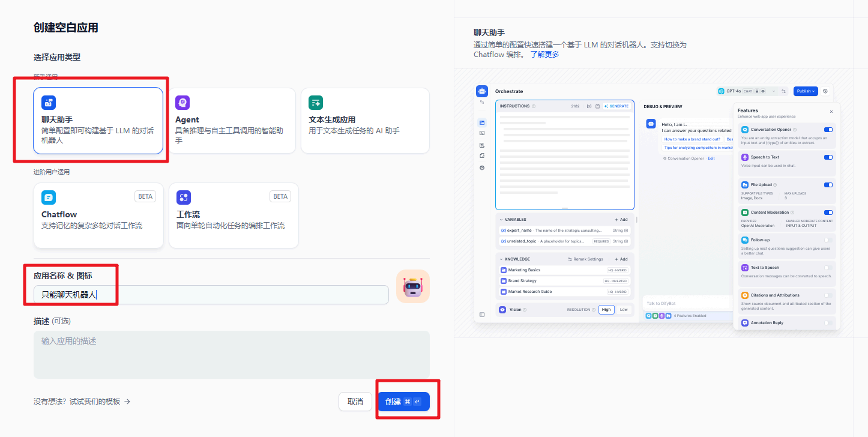Click the chatbot avatar in Debug & Preview

point(651,124)
